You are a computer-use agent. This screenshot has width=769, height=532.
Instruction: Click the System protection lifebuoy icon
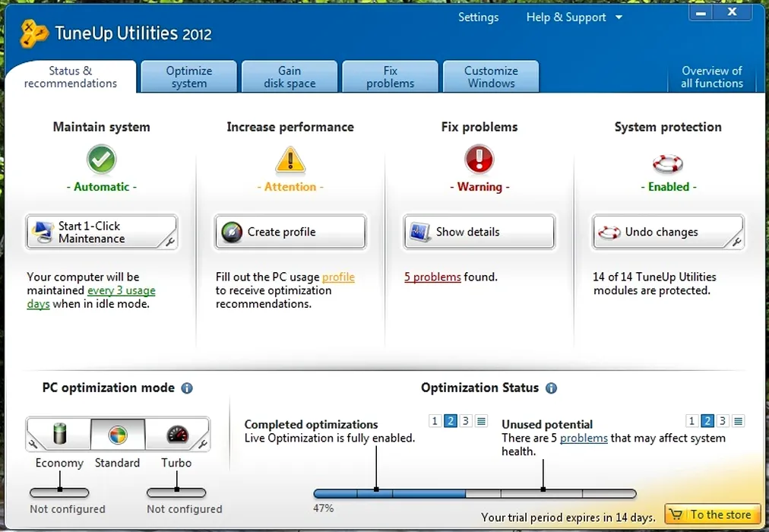pos(668,162)
